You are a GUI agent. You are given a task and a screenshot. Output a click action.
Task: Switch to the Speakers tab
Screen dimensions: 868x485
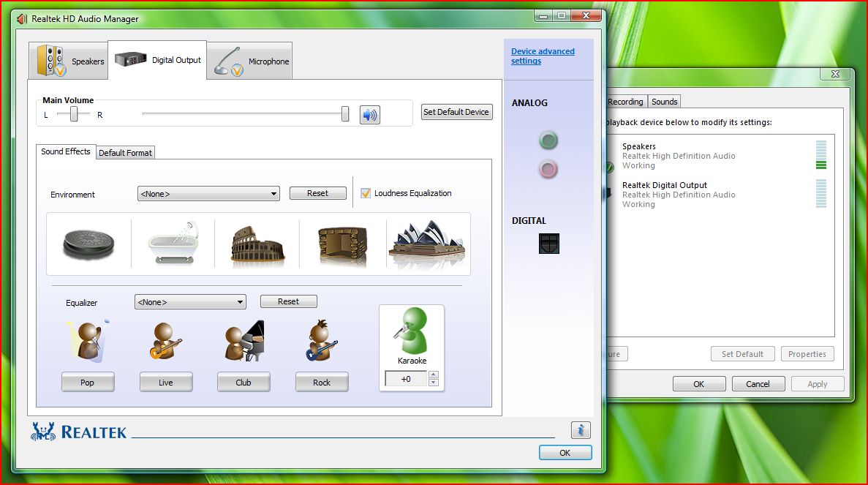coord(69,61)
